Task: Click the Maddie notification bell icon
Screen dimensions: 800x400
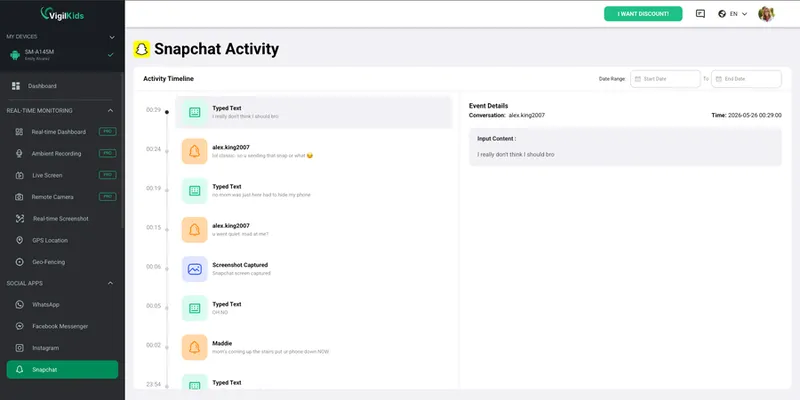Action: tap(194, 347)
